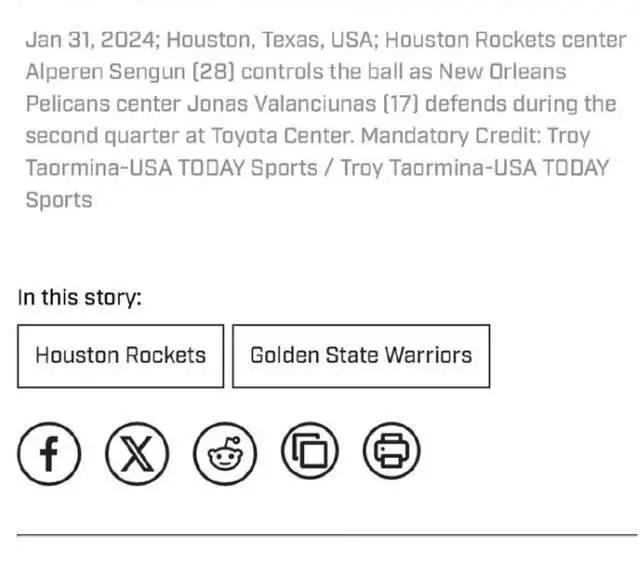Copy the article link icon

click(x=310, y=451)
